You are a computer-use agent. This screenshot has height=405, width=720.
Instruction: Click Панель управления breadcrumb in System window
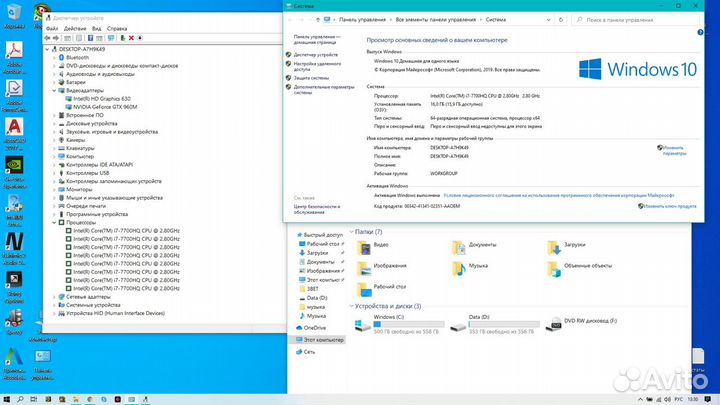click(362, 20)
